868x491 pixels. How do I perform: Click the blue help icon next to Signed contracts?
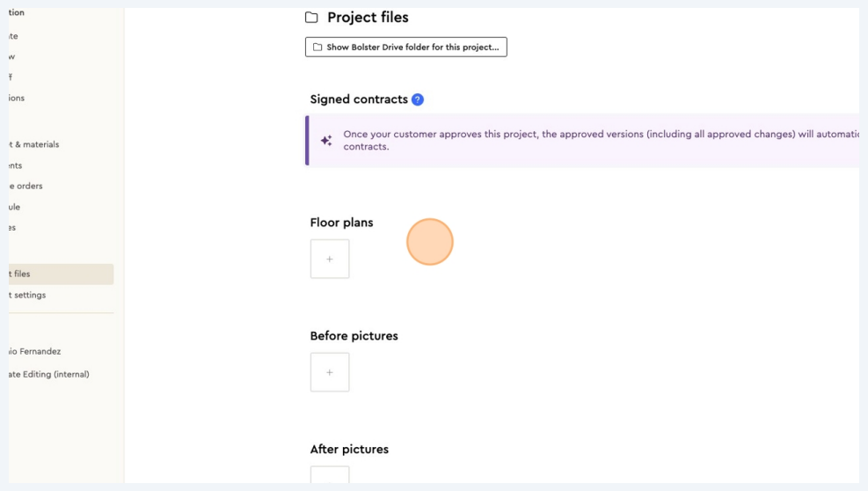tap(418, 99)
